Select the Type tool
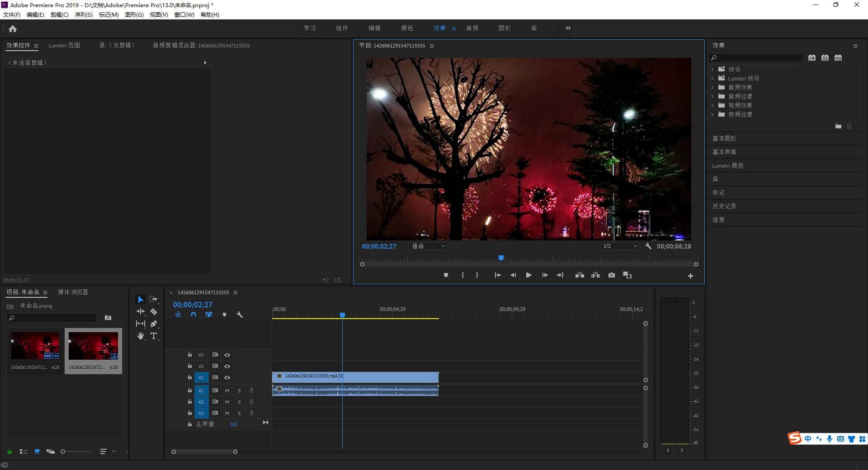 pos(154,336)
